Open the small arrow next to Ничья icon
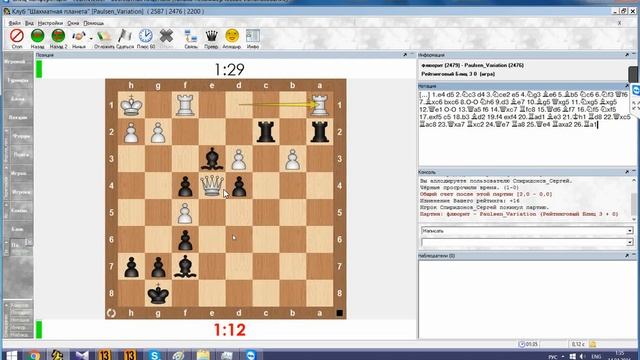Screen dimensions: 640x360 point(91,38)
